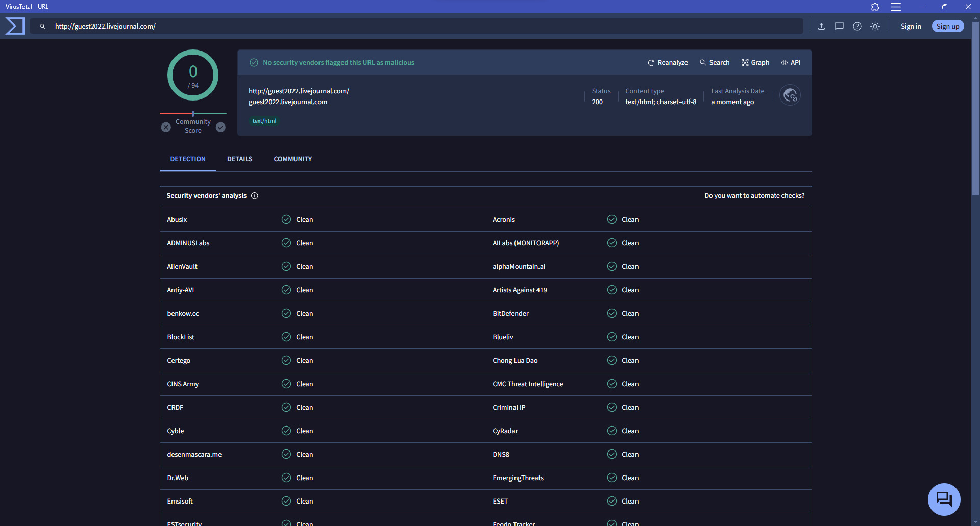Click the Reanalyze button
The image size is (980, 526).
668,63
